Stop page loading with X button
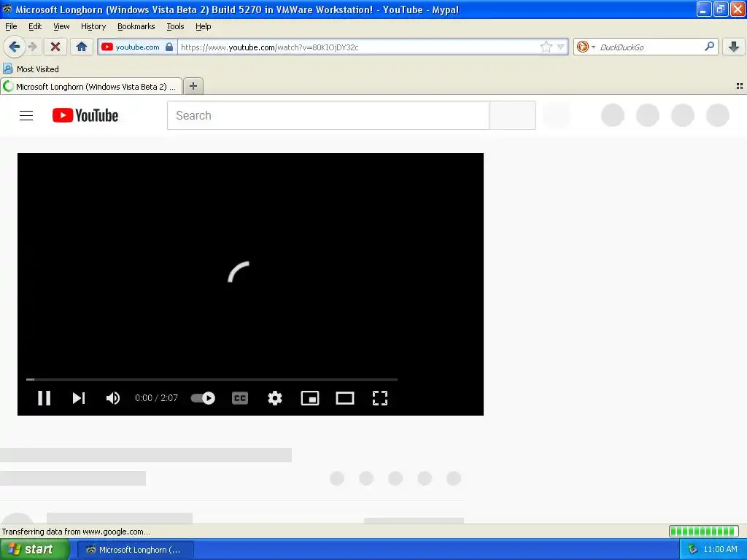 click(55, 47)
